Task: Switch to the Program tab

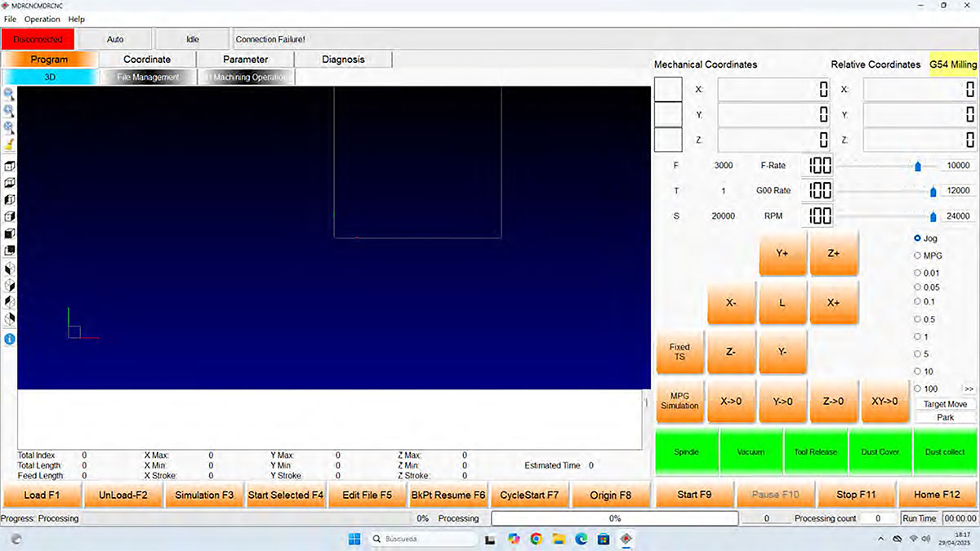Action: click(49, 60)
